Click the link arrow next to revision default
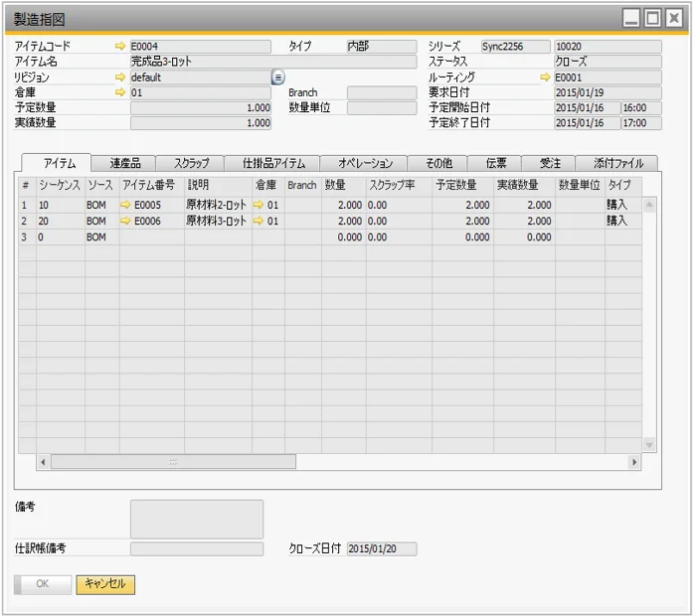 [119, 77]
